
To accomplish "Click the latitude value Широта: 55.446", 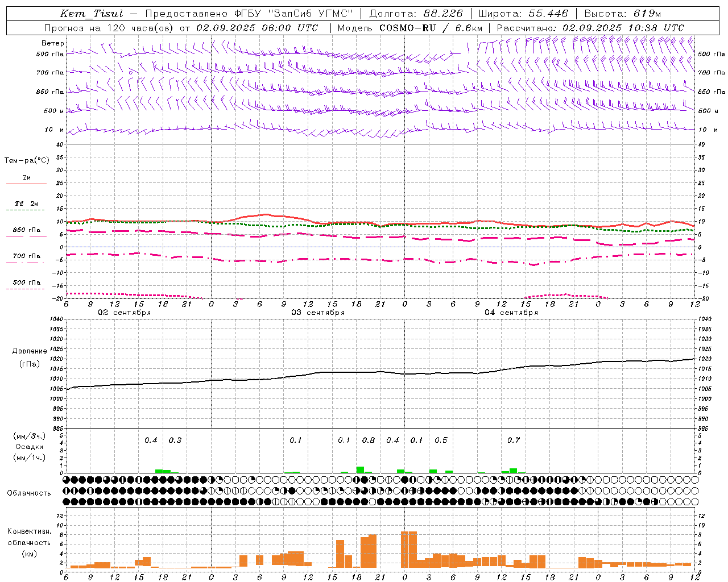I will point(523,14).
